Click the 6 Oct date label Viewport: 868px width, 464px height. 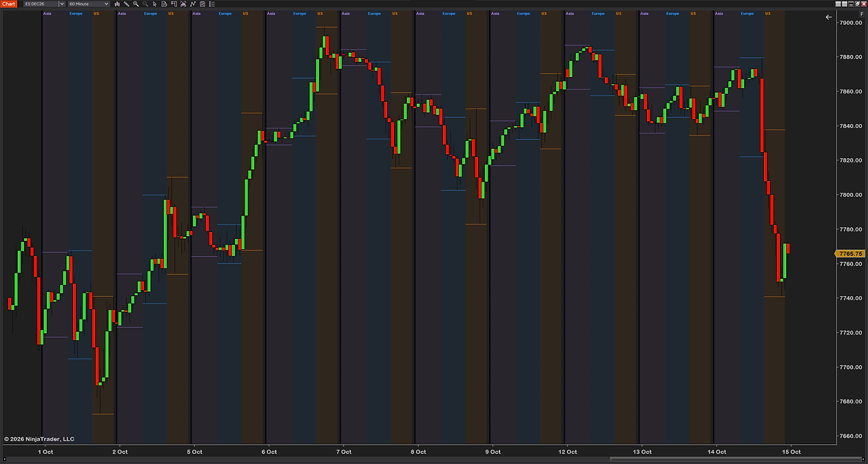pyautogui.click(x=269, y=452)
